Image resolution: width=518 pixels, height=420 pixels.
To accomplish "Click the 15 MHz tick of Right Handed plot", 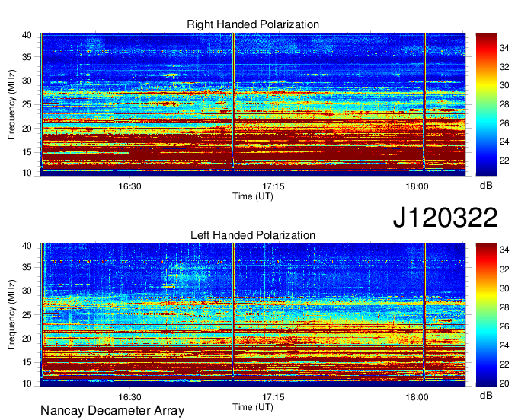I will click(27, 152).
